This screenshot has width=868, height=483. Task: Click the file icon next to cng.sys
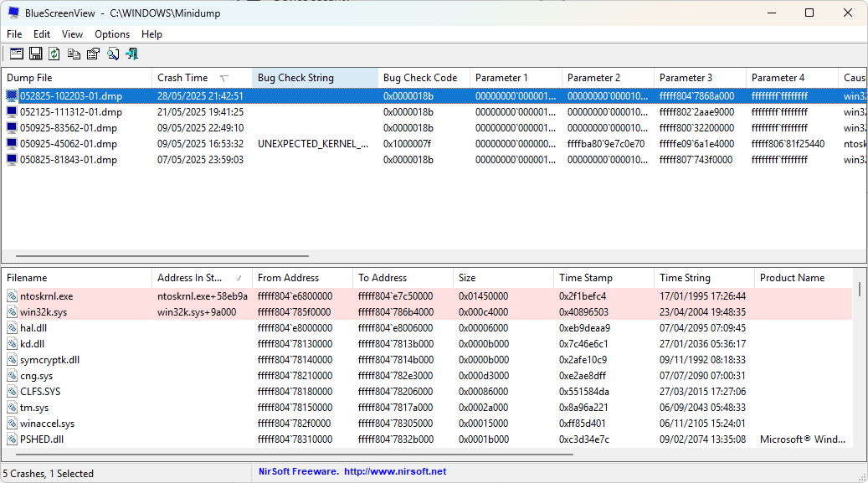pos(13,376)
